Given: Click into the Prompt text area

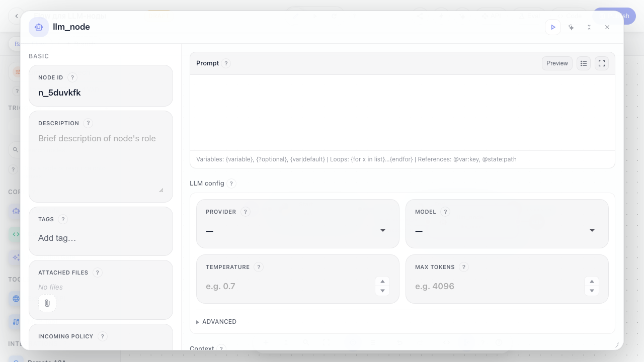Looking at the screenshot, I should point(403,113).
